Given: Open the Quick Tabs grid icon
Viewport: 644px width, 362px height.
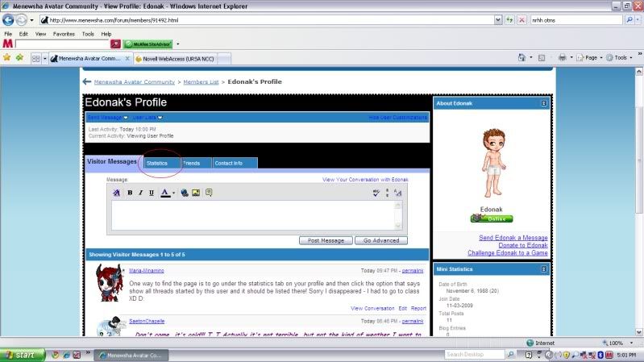Looking at the screenshot, I should point(36,58).
